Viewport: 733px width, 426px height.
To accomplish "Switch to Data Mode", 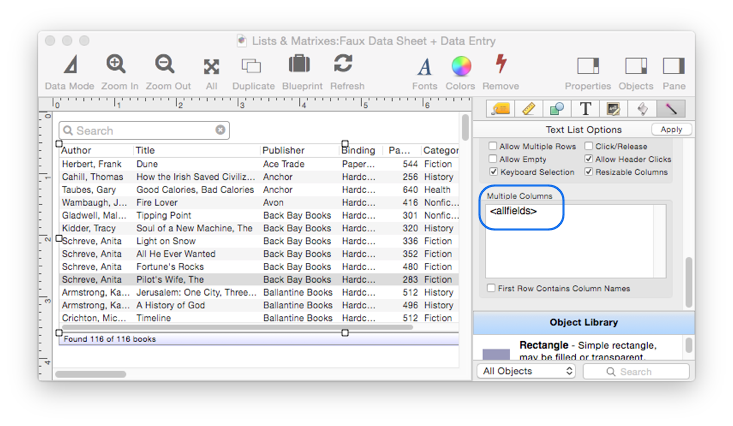I will click(x=70, y=72).
